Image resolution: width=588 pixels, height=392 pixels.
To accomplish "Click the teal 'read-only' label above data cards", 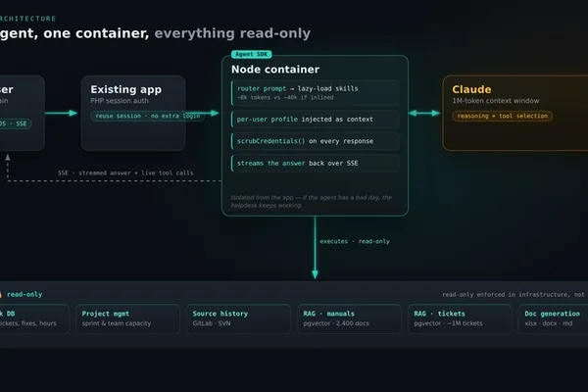I will 24,294.
